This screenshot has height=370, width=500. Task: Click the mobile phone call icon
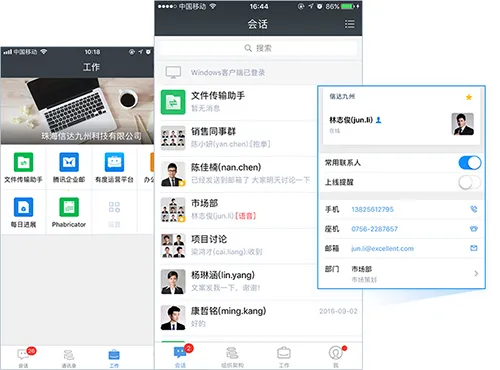(474, 209)
